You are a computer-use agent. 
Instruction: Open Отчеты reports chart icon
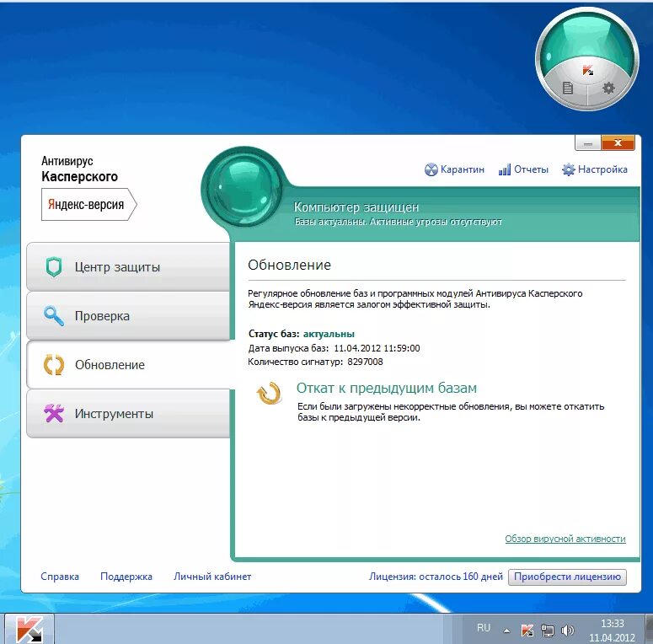pyautogui.click(x=505, y=169)
